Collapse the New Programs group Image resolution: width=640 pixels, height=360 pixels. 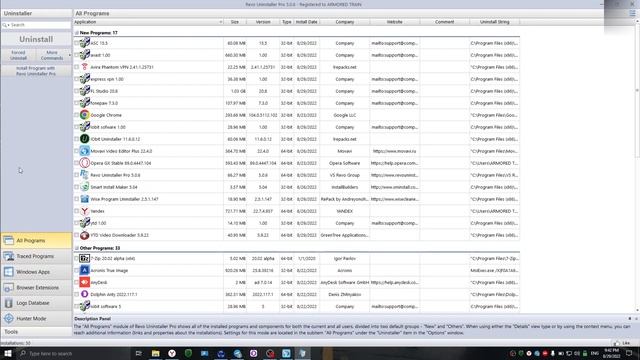coord(76,33)
